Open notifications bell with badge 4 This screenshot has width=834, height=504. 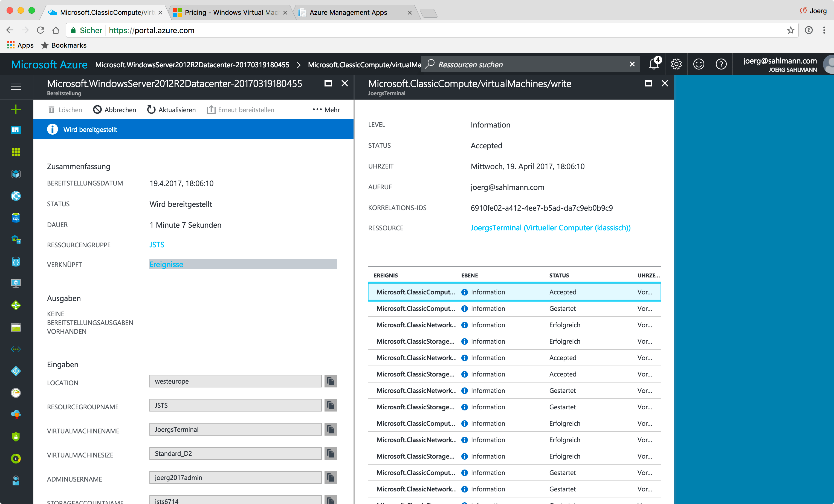point(654,64)
